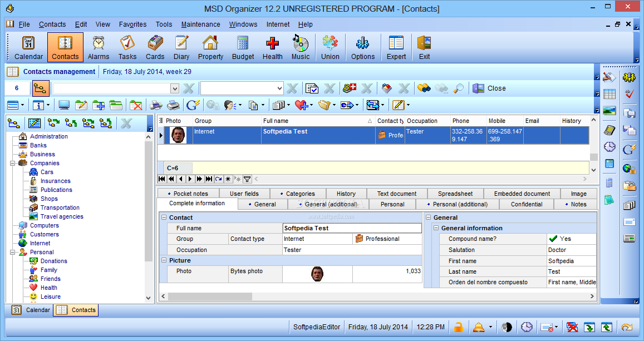Click the clock icon in status bar

(x=527, y=327)
